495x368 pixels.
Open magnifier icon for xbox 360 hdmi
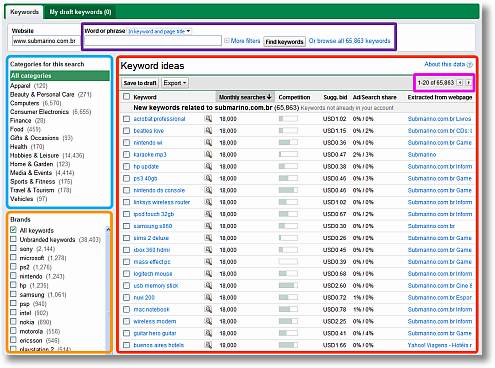click(x=208, y=250)
